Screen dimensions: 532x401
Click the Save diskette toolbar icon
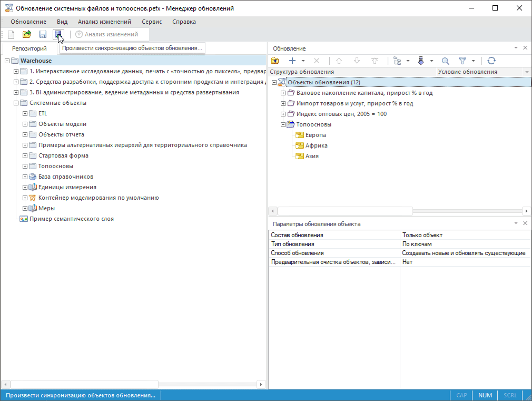[x=43, y=34]
